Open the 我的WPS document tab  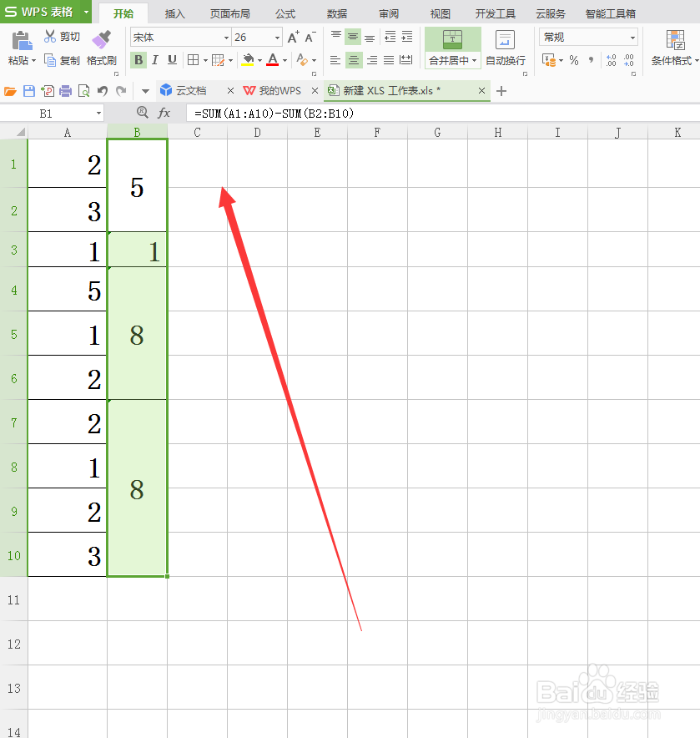[x=272, y=90]
